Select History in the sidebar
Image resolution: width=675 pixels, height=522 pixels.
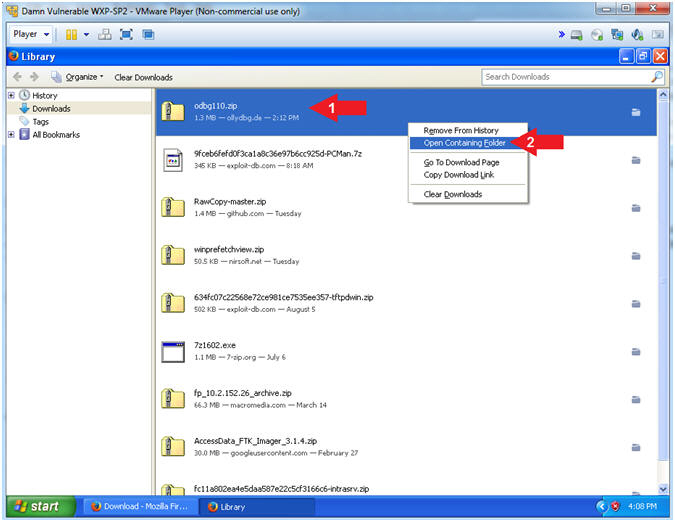(x=45, y=95)
